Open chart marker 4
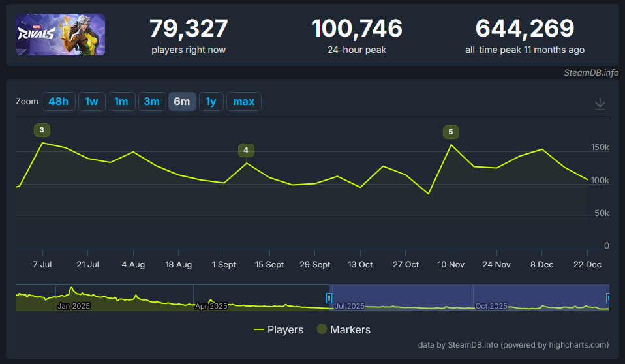Screen dimensions: 625x364 point(246,150)
